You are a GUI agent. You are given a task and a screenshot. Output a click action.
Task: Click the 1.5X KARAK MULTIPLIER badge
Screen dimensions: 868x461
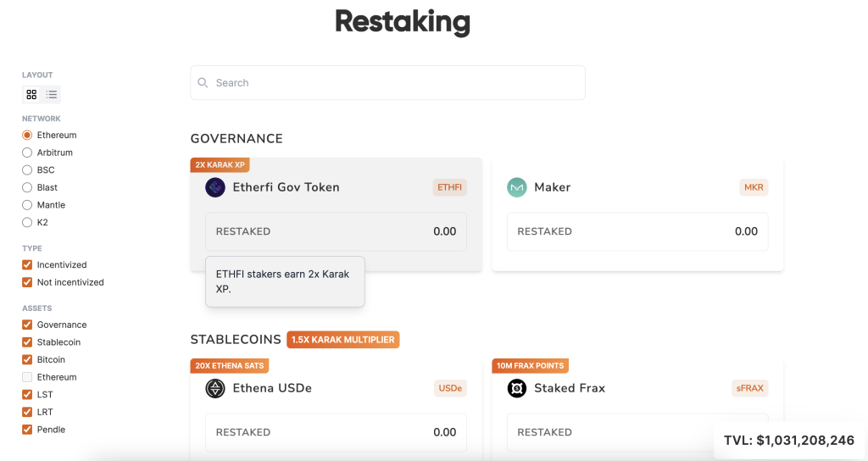coord(343,340)
